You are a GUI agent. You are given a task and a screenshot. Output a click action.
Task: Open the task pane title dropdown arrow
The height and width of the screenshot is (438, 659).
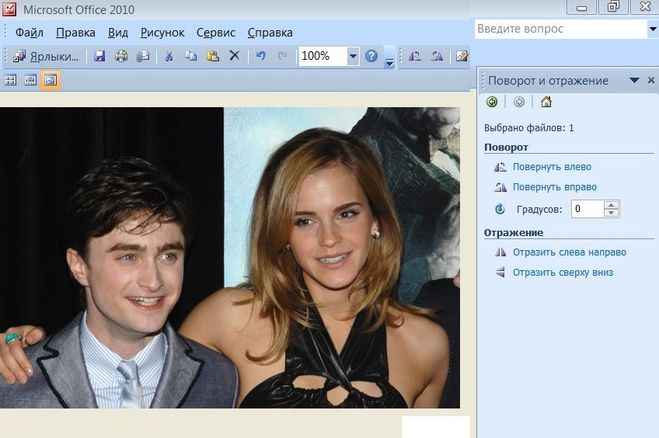tap(634, 80)
